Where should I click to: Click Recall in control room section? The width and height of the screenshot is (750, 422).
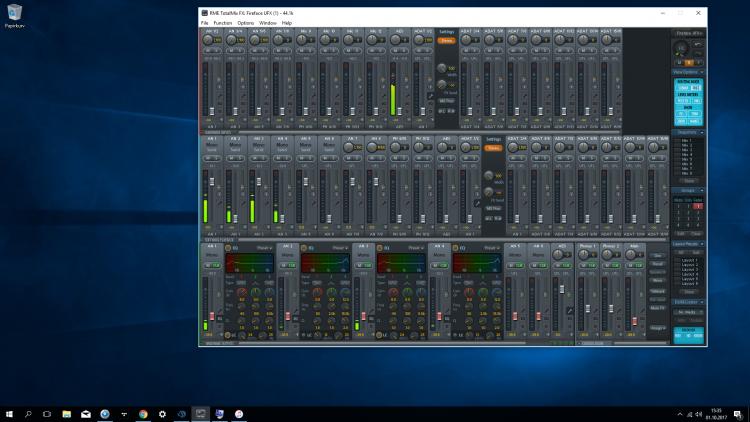(658, 264)
